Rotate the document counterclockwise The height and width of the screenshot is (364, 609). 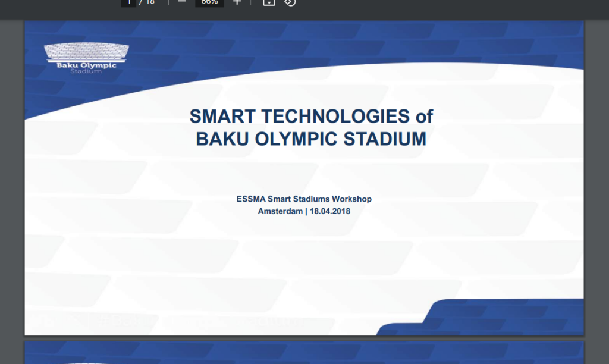click(290, 2)
